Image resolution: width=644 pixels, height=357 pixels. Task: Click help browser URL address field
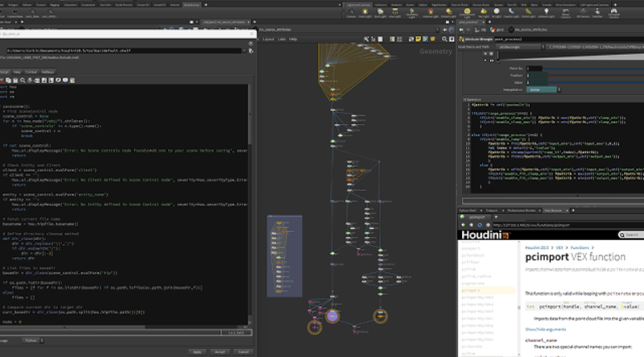pyautogui.click(x=568, y=225)
